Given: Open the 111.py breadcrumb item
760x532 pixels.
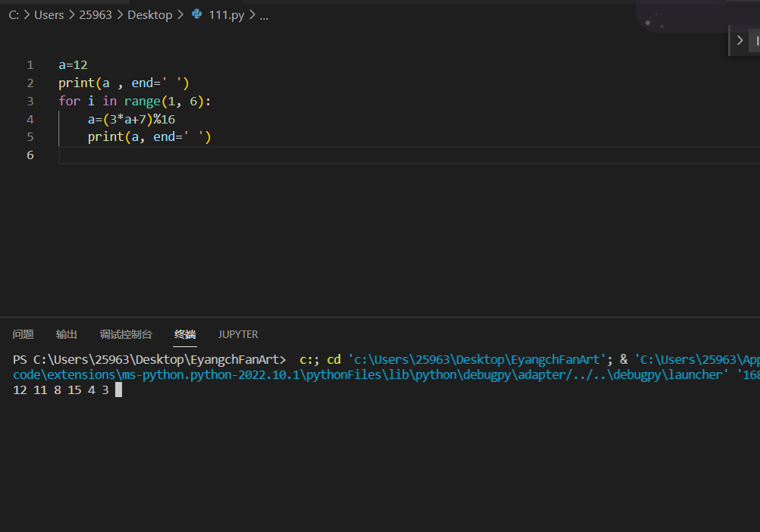Looking at the screenshot, I should (x=226, y=15).
